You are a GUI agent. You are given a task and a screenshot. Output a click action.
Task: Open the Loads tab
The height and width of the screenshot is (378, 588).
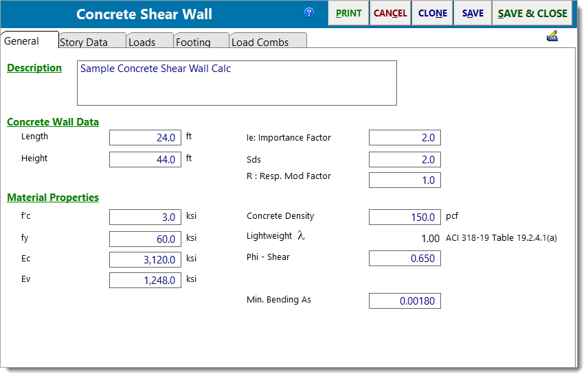click(142, 42)
